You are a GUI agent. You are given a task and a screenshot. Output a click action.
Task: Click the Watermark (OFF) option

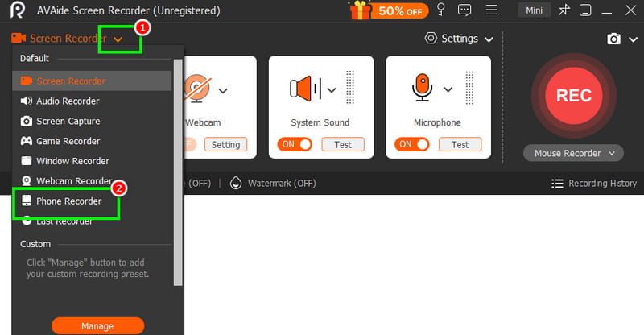click(x=282, y=184)
